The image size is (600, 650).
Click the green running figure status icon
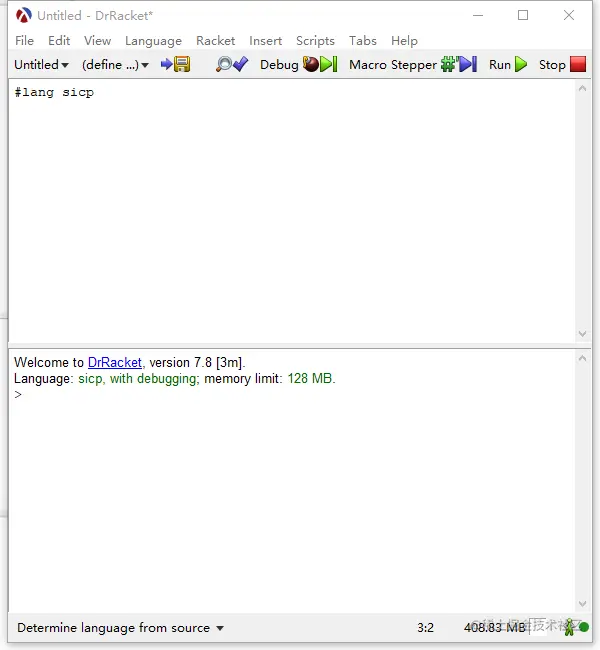pyautogui.click(x=570, y=627)
